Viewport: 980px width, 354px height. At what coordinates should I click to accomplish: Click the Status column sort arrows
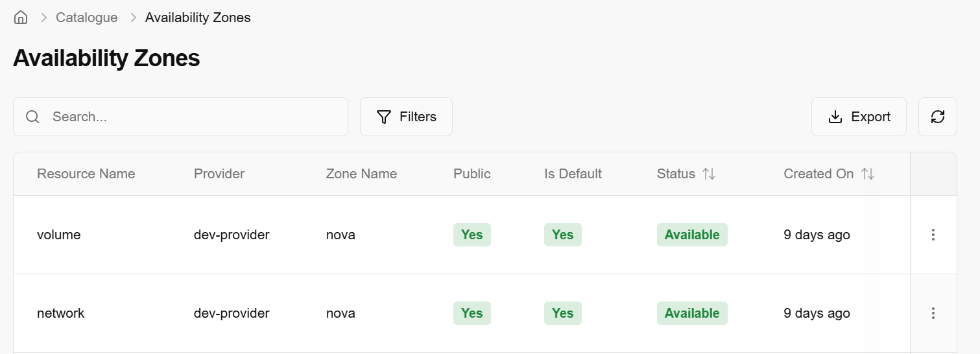[709, 174]
